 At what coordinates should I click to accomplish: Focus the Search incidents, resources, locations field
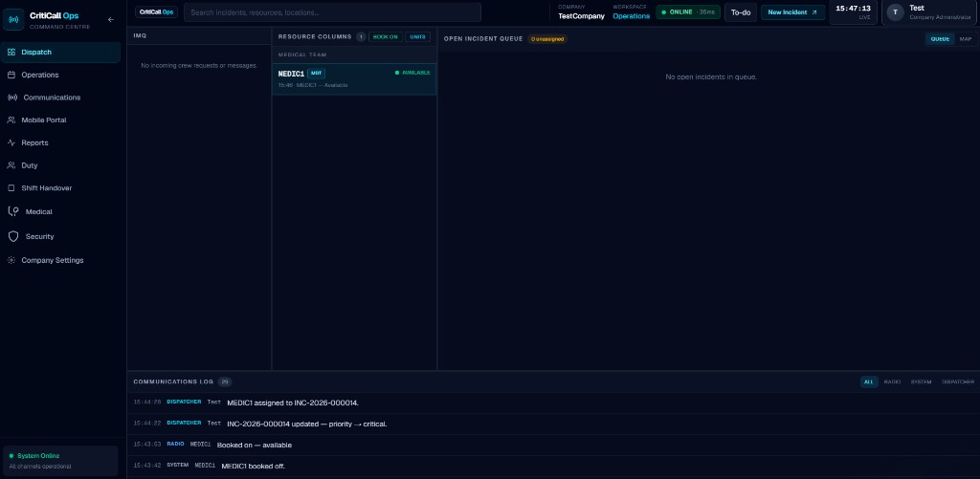332,12
